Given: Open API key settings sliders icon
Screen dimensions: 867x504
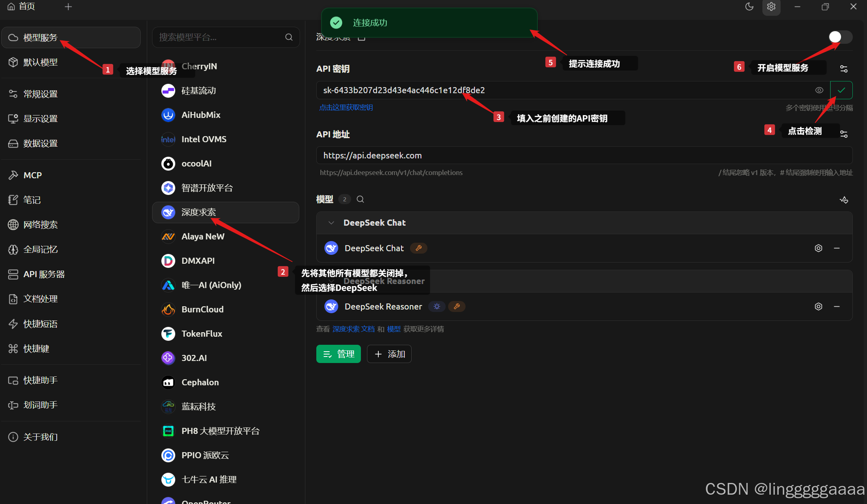Looking at the screenshot, I should pos(844,69).
